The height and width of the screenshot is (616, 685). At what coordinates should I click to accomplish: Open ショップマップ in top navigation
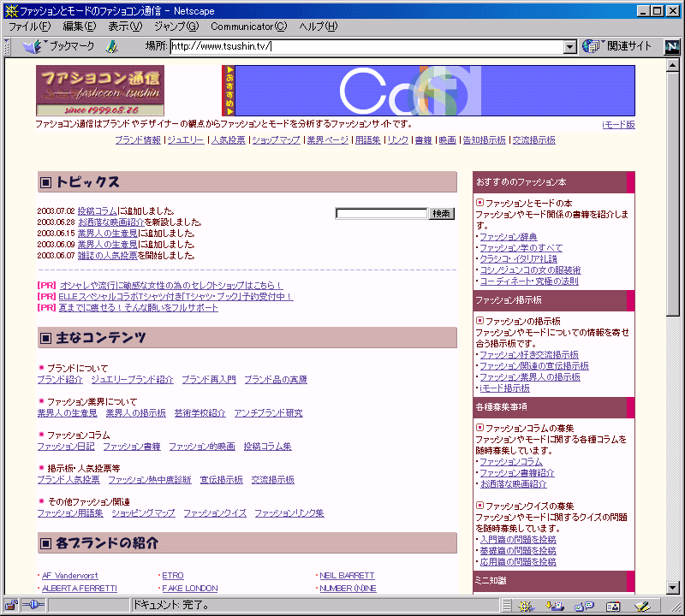[x=276, y=140]
